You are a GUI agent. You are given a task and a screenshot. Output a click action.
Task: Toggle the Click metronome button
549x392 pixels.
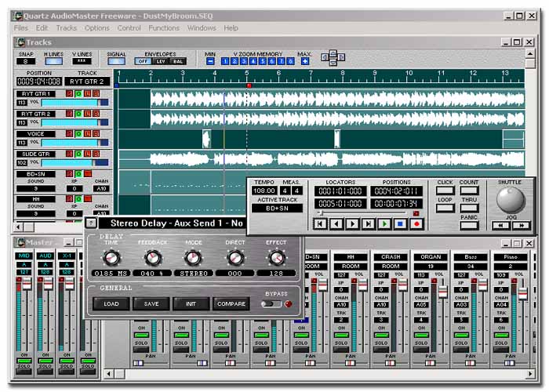point(445,191)
